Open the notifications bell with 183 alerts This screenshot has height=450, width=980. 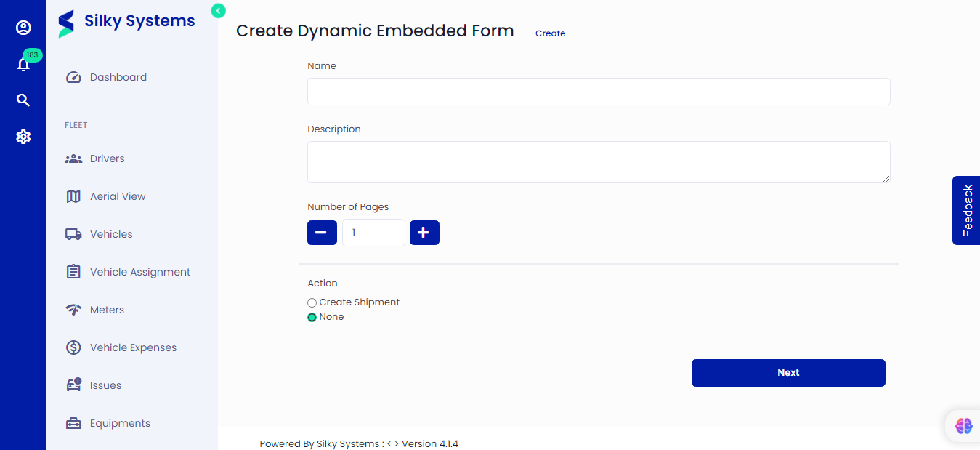click(23, 64)
